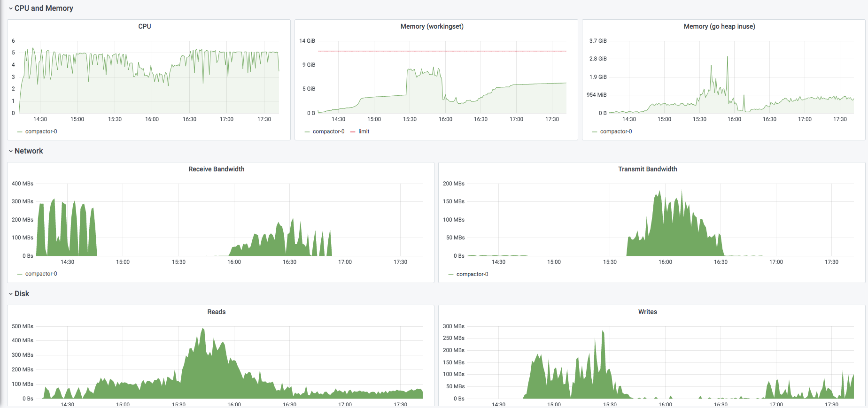The height and width of the screenshot is (408, 868).
Task: Open the Writes panel title menu
Action: point(647,312)
